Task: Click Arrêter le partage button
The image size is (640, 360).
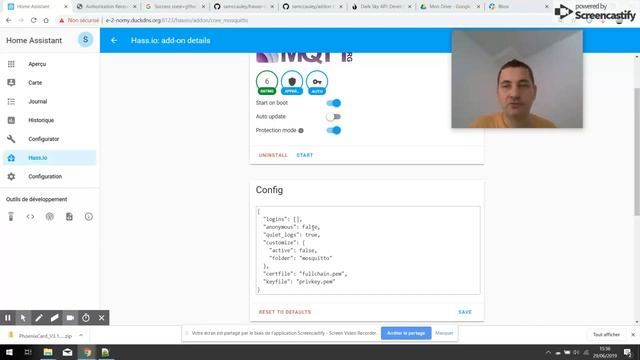Action: point(406,333)
